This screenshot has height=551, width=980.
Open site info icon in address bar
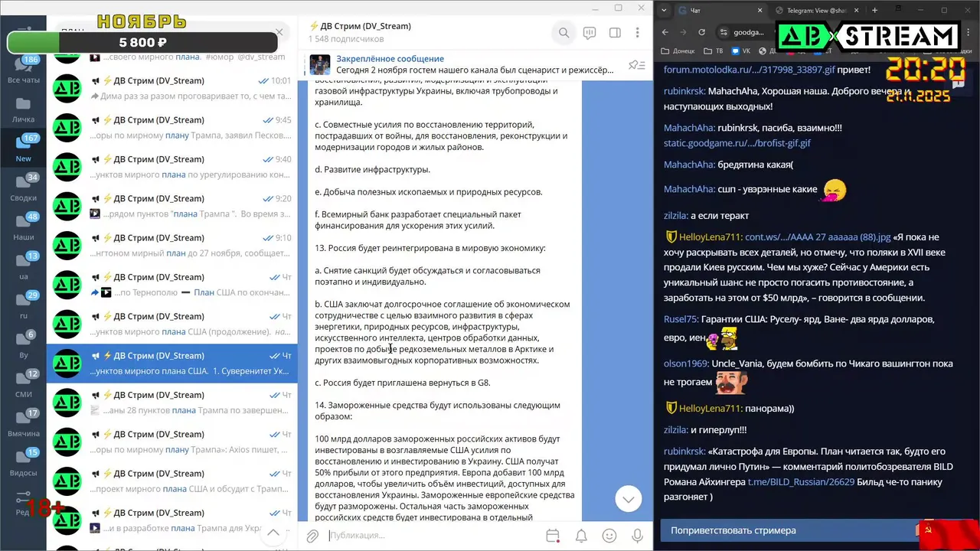[x=724, y=32]
